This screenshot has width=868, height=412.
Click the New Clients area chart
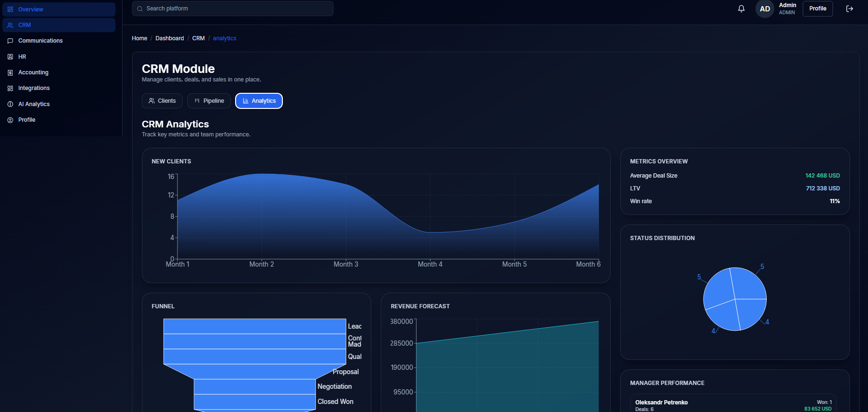(x=388, y=217)
